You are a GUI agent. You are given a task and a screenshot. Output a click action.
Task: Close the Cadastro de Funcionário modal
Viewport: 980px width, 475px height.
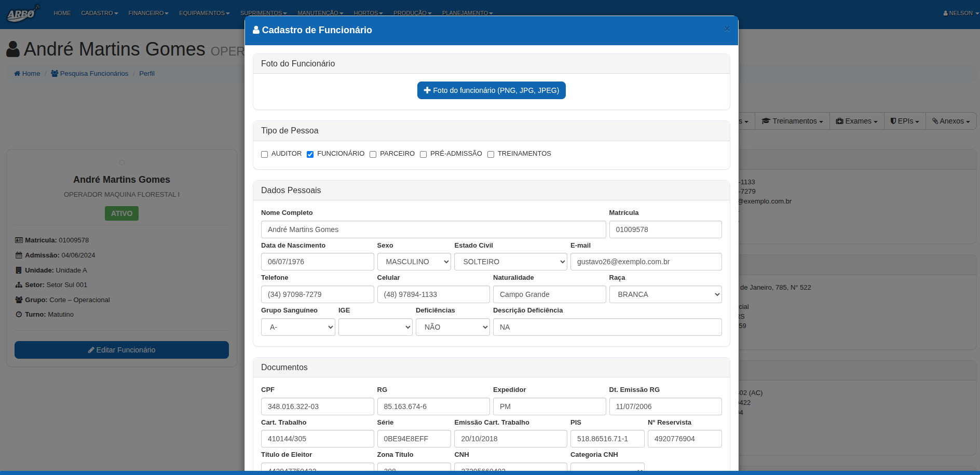point(727,29)
